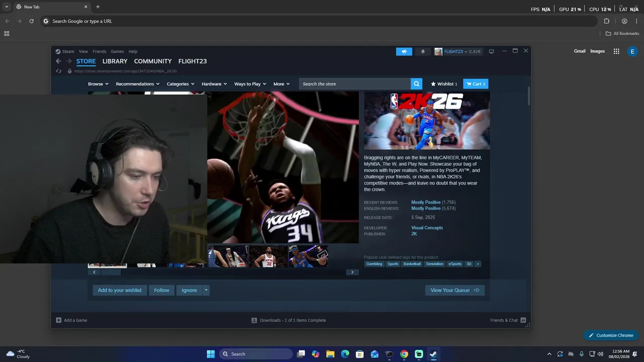Click screenshot carousel right arrow
Screen dimensions: 644x362
[x=352, y=272]
